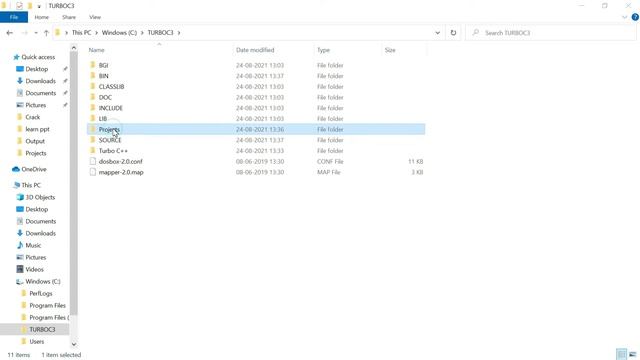The height and width of the screenshot is (360, 640).
Task: Open the address bar history dropdown
Action: click(x=438, y=33)
